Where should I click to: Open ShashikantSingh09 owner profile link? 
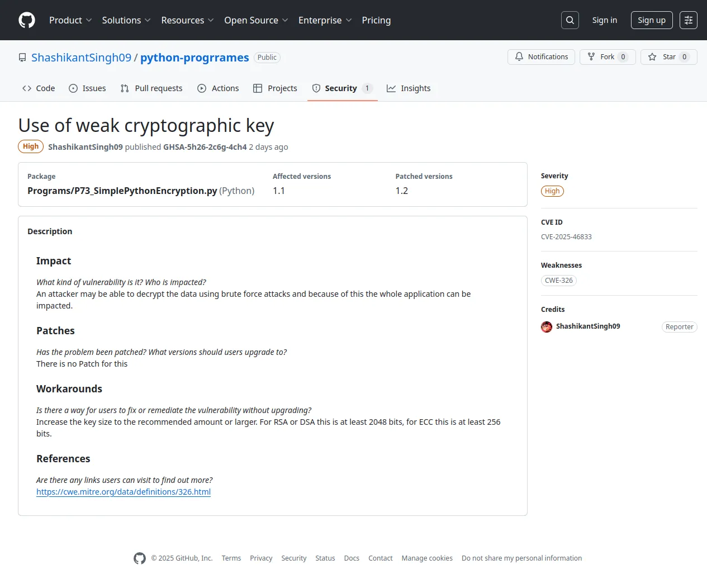[82, 58]
